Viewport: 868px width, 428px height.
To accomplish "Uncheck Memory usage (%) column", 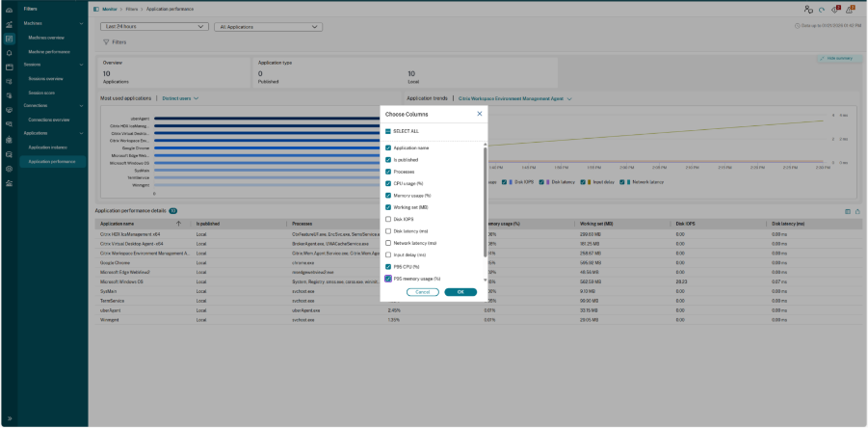I will coord(388,196).
